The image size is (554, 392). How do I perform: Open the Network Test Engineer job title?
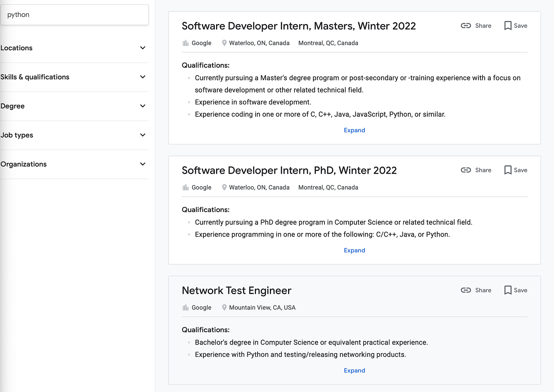coord(236,291)
